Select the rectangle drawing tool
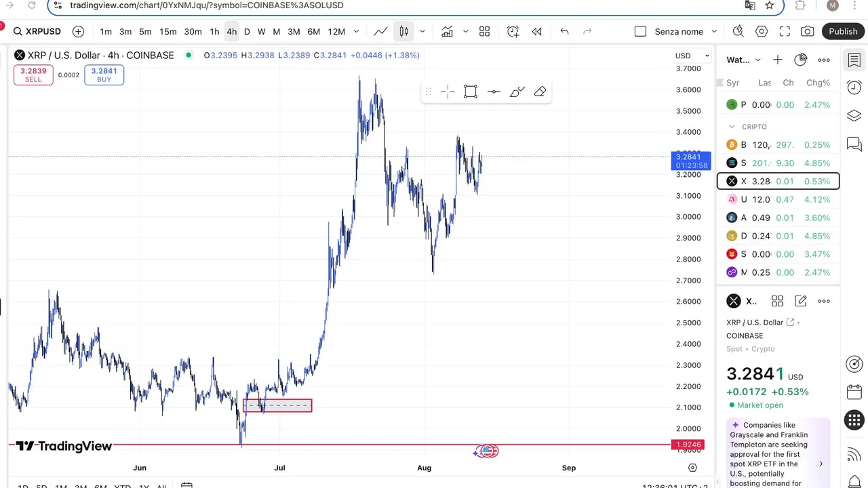868x488 pixels. (471, 91)
